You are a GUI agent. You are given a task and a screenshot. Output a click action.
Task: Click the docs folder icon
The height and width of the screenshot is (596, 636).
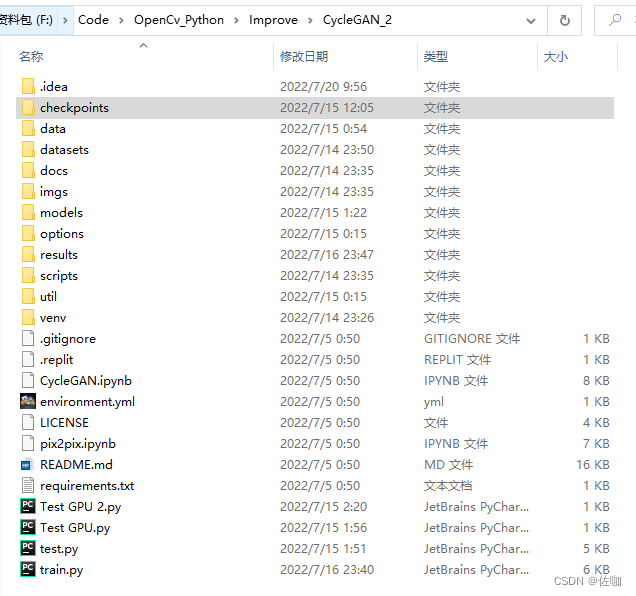[28, 170]
